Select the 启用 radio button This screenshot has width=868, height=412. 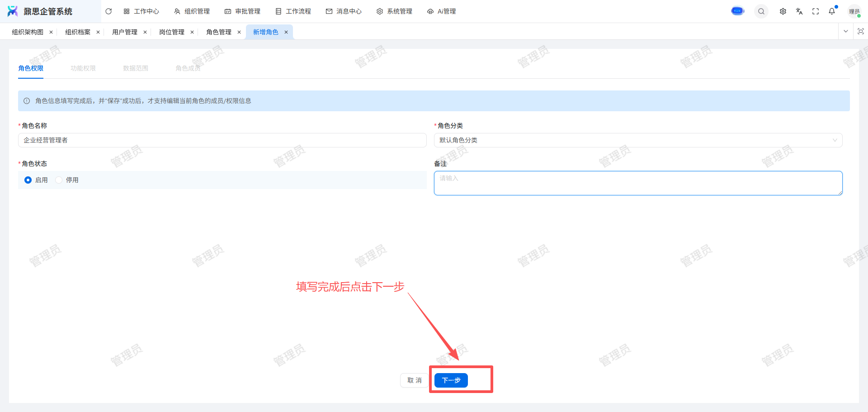[28, 180]
